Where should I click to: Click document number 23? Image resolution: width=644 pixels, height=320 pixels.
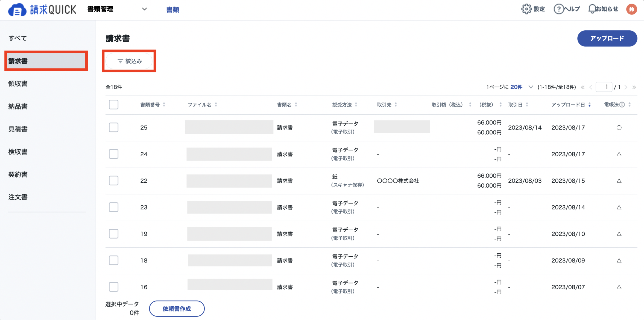click(144, 207)
